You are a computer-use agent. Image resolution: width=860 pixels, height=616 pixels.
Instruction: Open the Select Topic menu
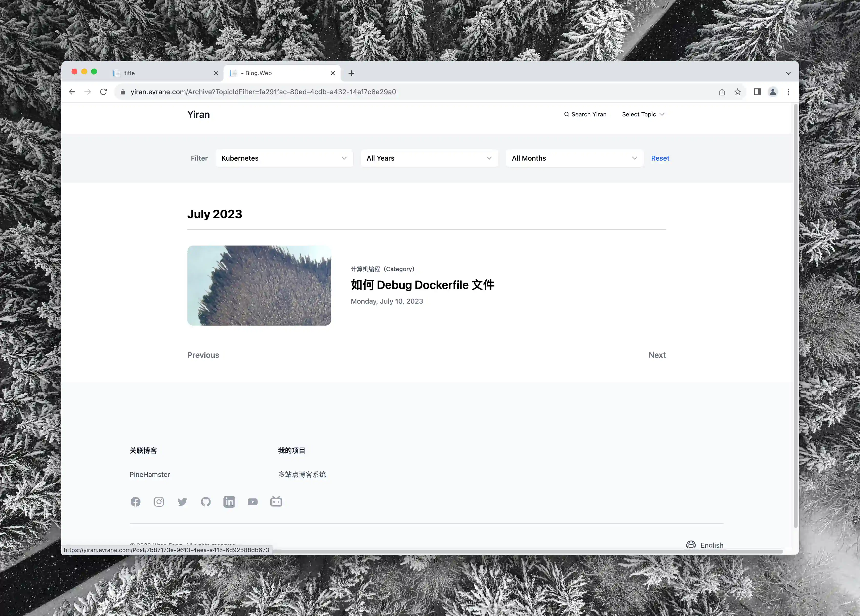(643, 114)
